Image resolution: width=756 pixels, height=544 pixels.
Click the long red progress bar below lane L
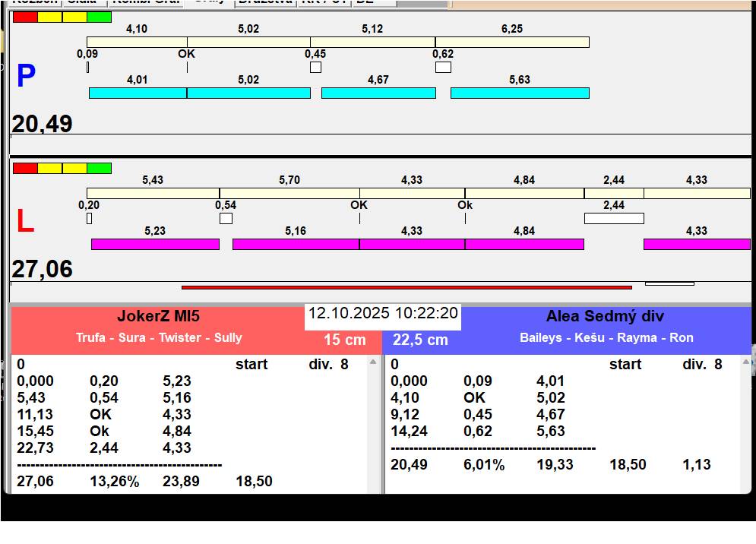coord(406,287)
